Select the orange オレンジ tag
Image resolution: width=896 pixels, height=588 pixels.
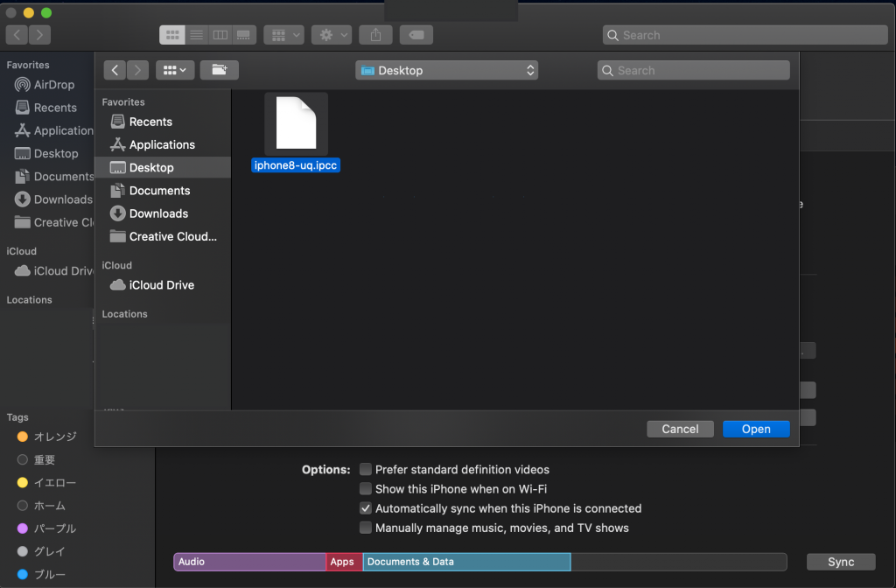point(47,437)
